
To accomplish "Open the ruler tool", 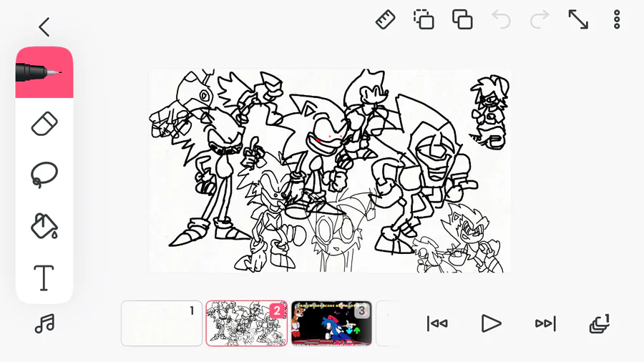I will pyautogui.click(x=385, y=20).
